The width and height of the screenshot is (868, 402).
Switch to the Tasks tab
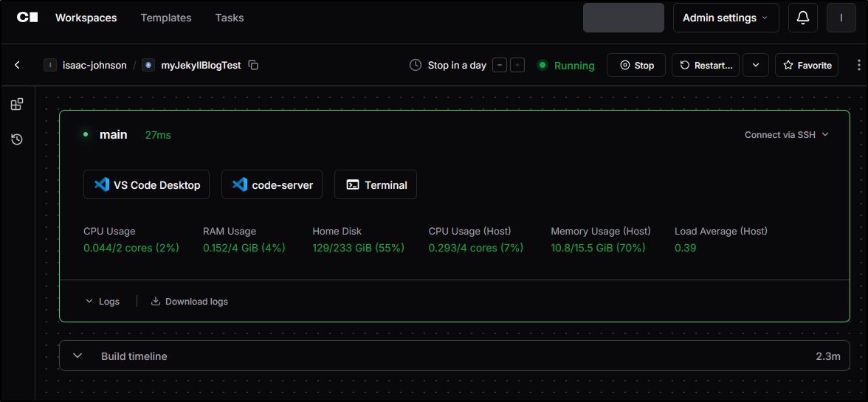coord(230,18)
